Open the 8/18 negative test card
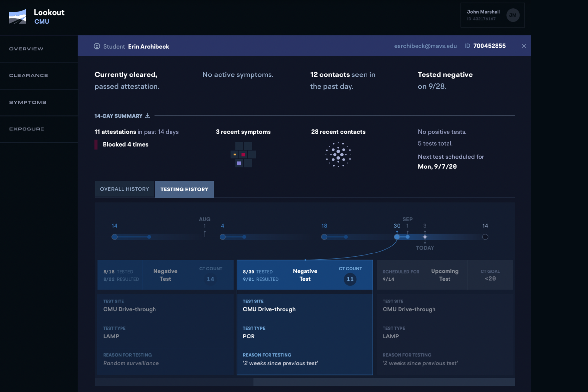 coord(166,275)
